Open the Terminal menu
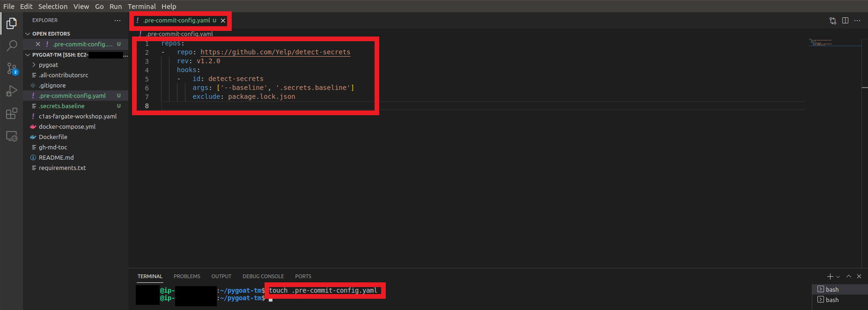The width and height of the screenshot is (868, 310). point(142,6)
